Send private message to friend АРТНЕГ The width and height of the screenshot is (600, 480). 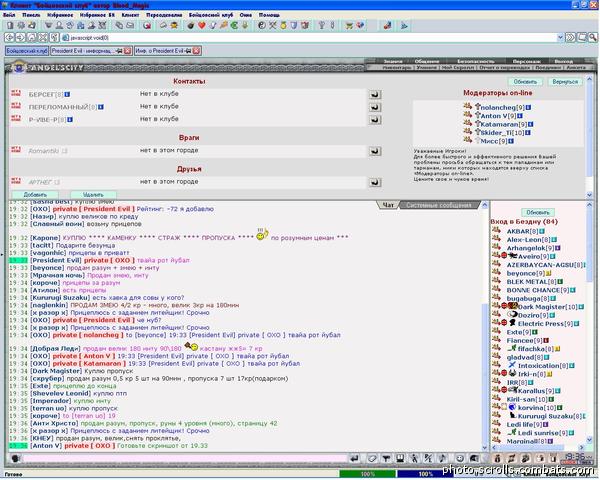point(375,182)
